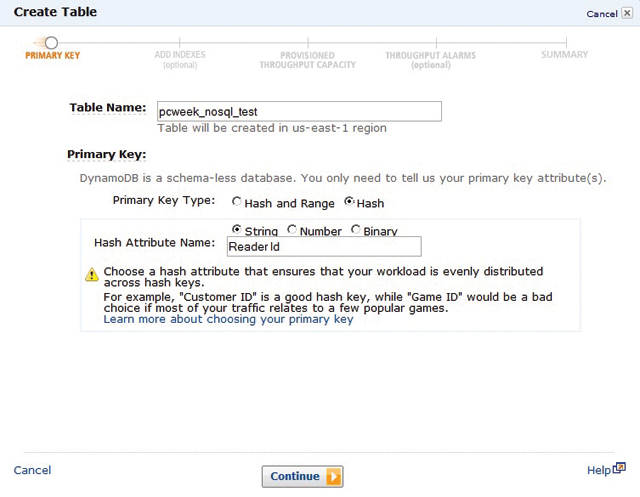Go to Provisioned Throughput Capacity step

(x=308, y=60)
